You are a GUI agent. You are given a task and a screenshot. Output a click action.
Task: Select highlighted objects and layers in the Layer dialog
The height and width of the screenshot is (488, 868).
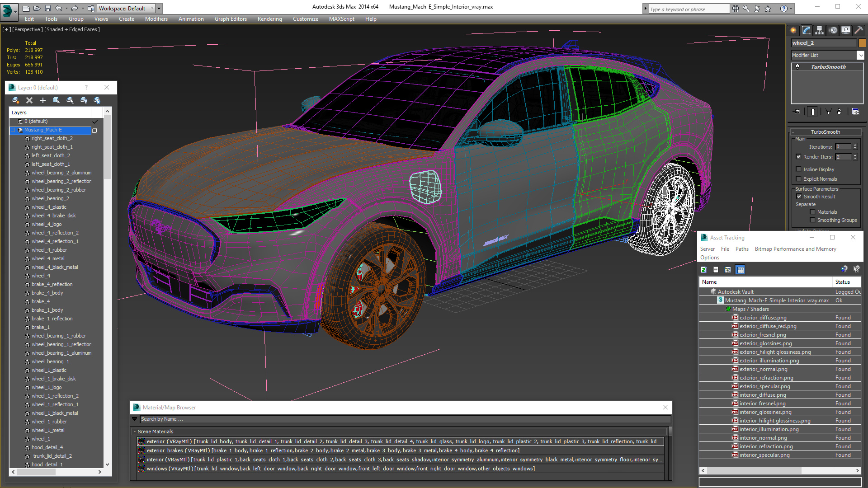(57, 100)
